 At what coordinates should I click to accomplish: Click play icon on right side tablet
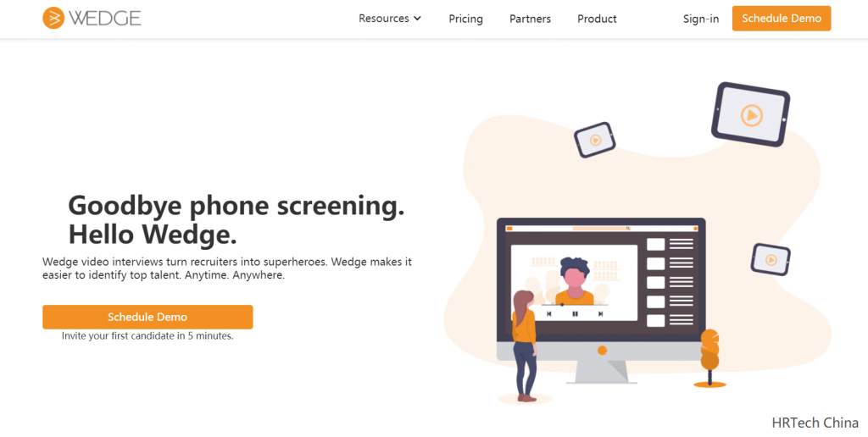(x=771, y=259)
